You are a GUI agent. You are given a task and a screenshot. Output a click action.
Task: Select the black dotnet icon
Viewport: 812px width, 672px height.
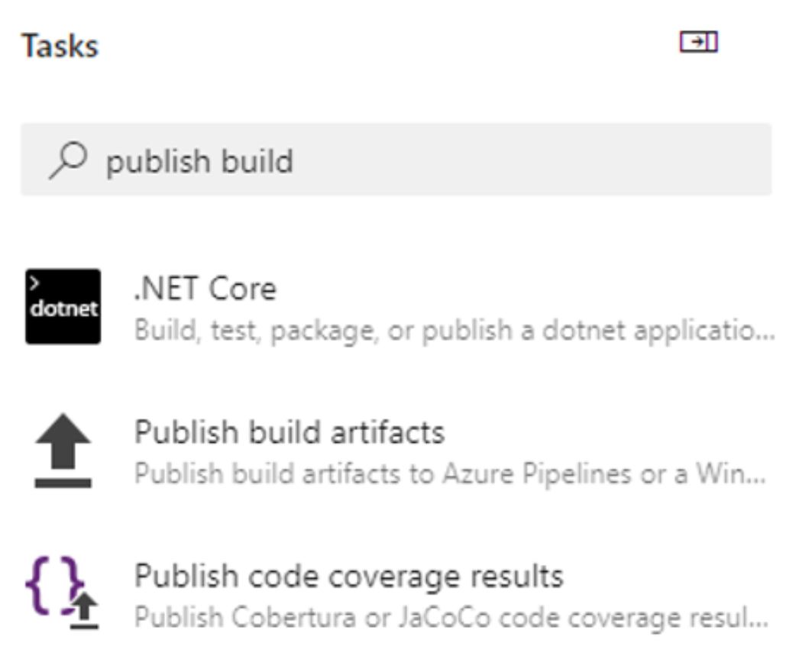click(x=63, y=306)
